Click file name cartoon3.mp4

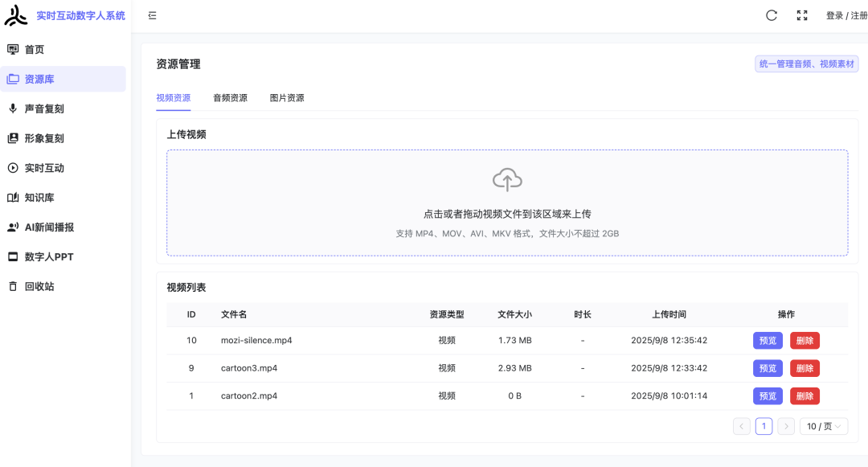[x=249, y=368]
